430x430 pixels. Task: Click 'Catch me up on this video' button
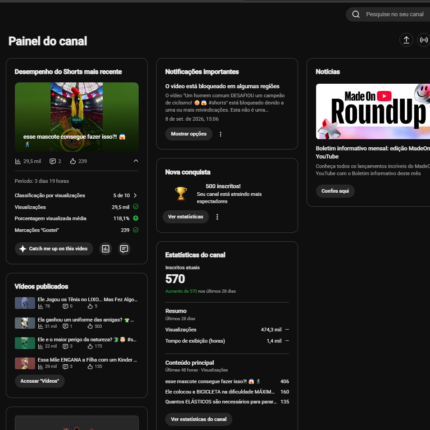coord(54,249)
